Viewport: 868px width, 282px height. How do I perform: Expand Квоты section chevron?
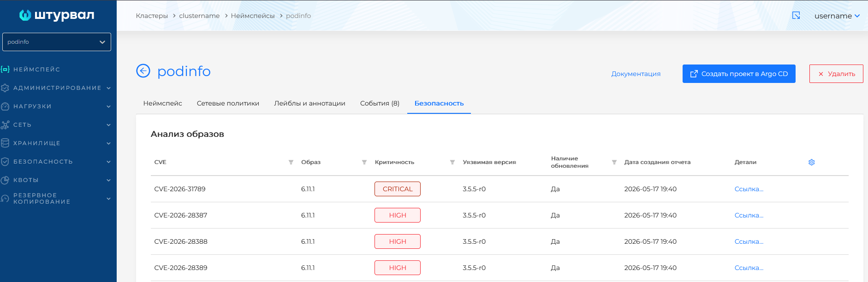click(109, 180)
